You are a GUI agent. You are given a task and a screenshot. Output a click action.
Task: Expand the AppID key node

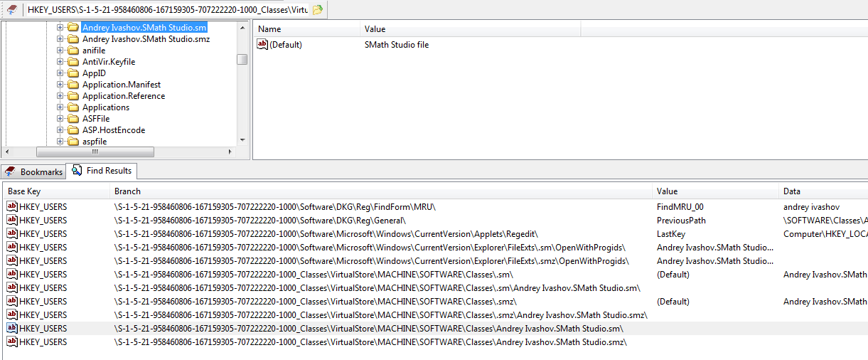coord(60,73)
